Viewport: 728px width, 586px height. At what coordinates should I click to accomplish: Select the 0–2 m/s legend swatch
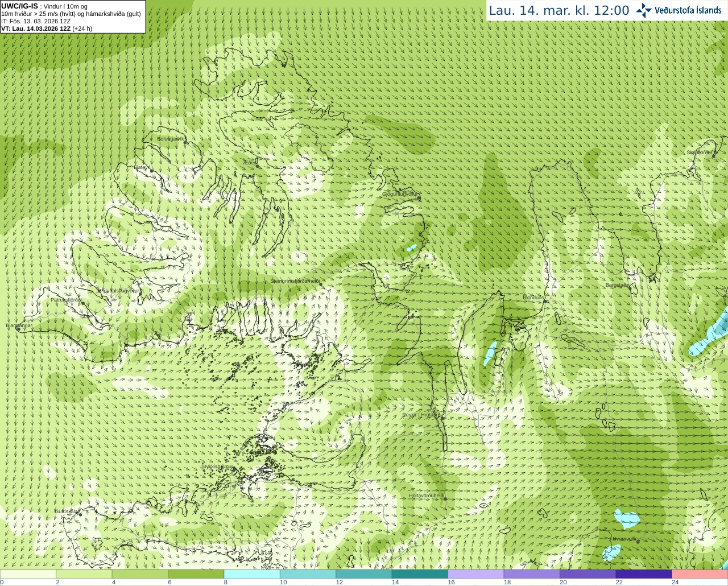[x=28, y=574]
